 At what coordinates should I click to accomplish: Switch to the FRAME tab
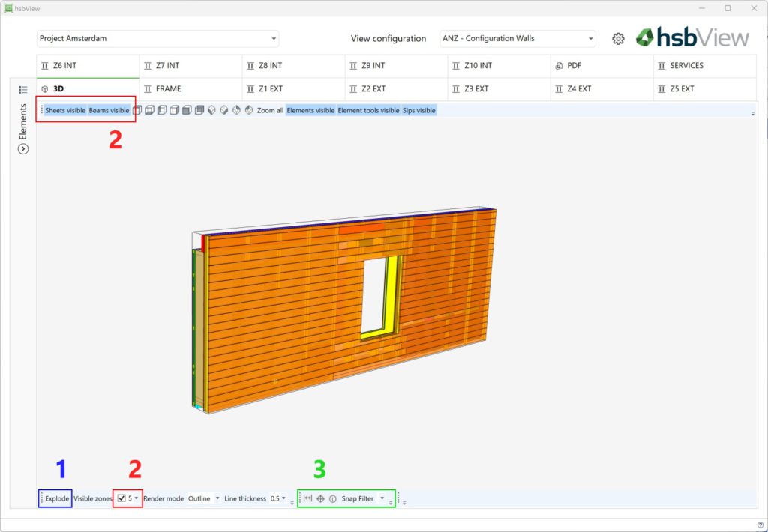[x=191, y=89]
